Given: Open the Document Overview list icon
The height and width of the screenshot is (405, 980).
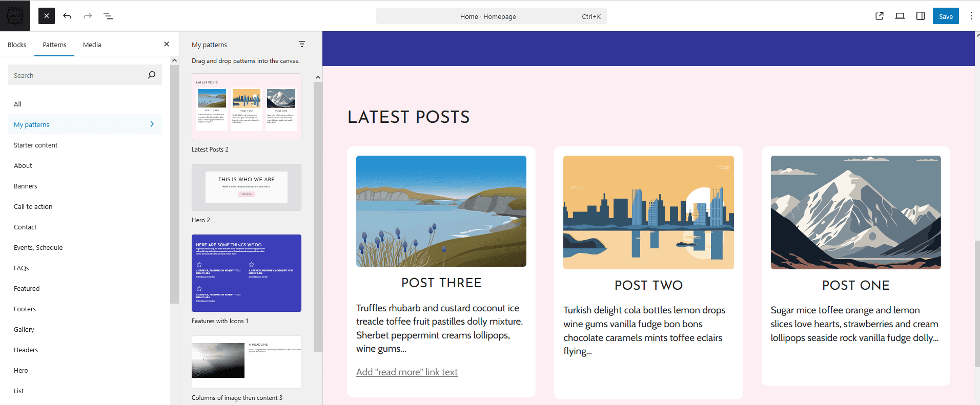Looking at the screenshot, I should [108, 16].
